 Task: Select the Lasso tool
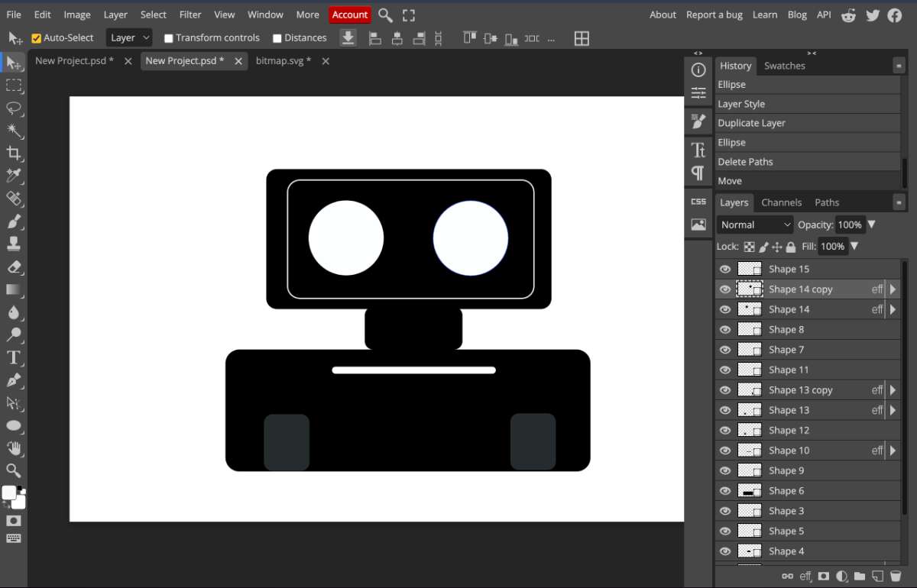(14, 108)
